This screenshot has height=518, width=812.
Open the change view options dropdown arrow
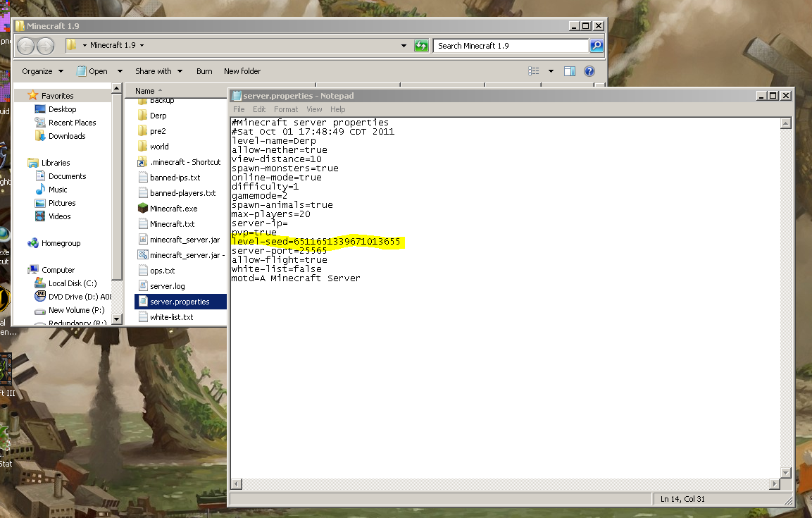click(x=551, y=71)
